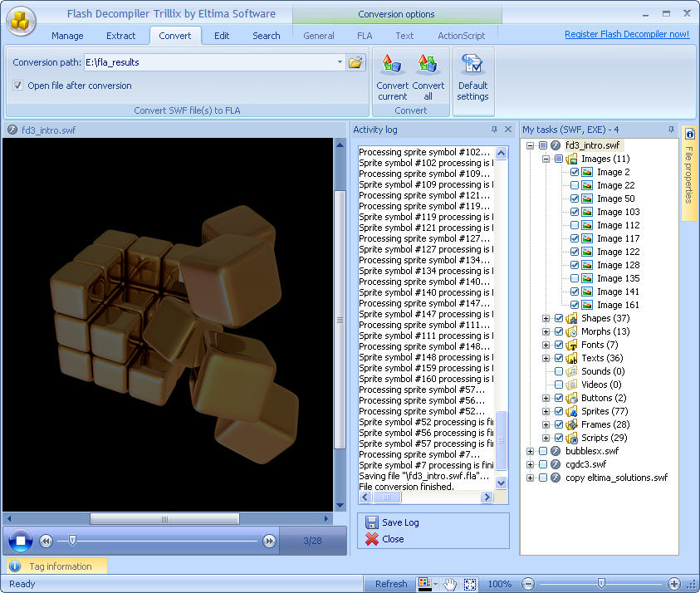
Task: Click the Tag information label
Action: pyautogui.click(x=61, y=566)
